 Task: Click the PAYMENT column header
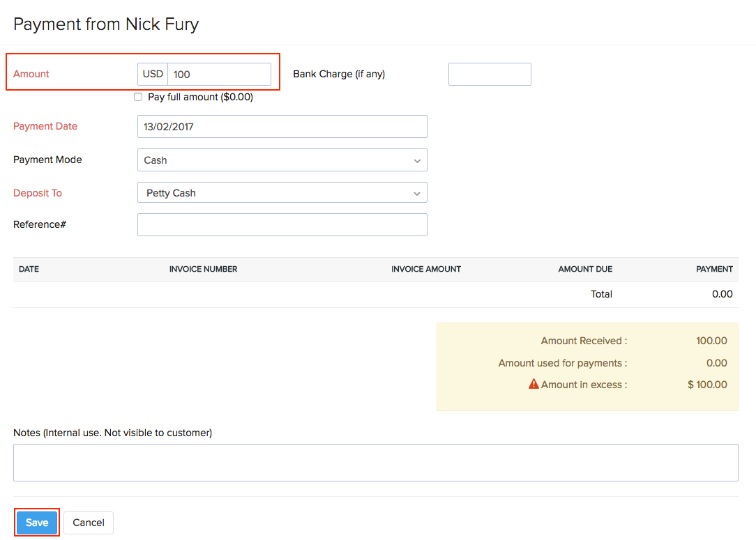pyautogui.click(x=714, y=269)
